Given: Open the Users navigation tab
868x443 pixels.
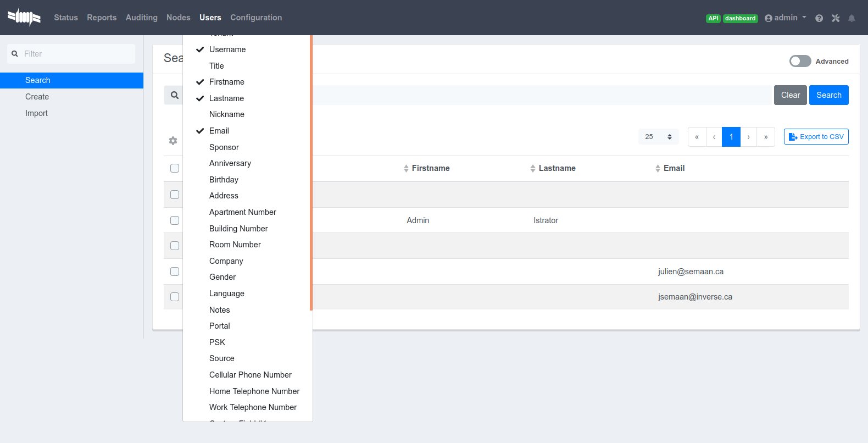Looking at the screenshot, I should click(x=210, y=18).
